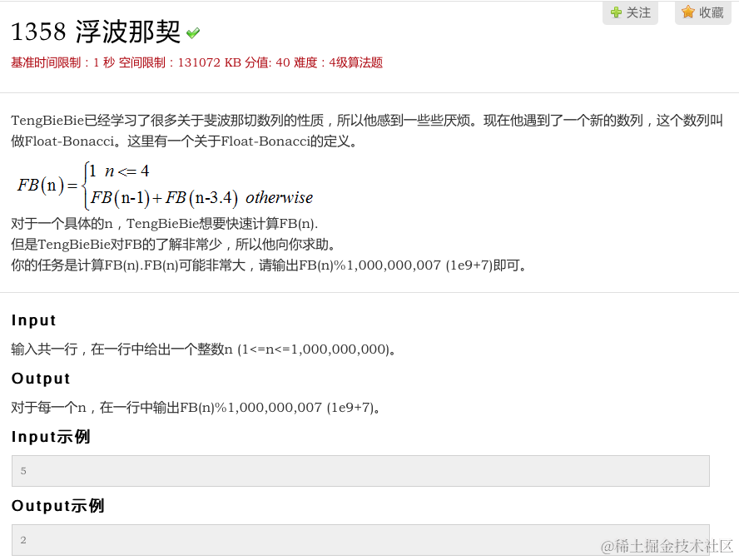Click the 收藏 favorite button
The height and width of the screenshot is (560, 739).
(702, 12)
